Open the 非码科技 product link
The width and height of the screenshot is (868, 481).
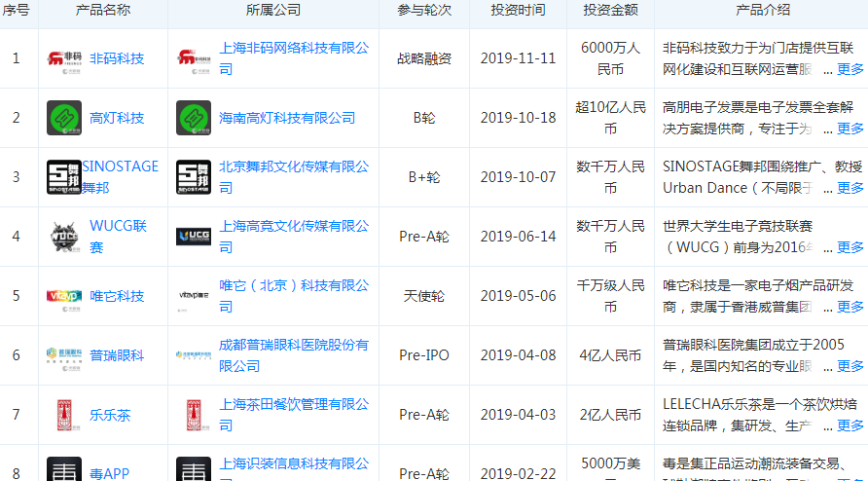coord(117,58)
